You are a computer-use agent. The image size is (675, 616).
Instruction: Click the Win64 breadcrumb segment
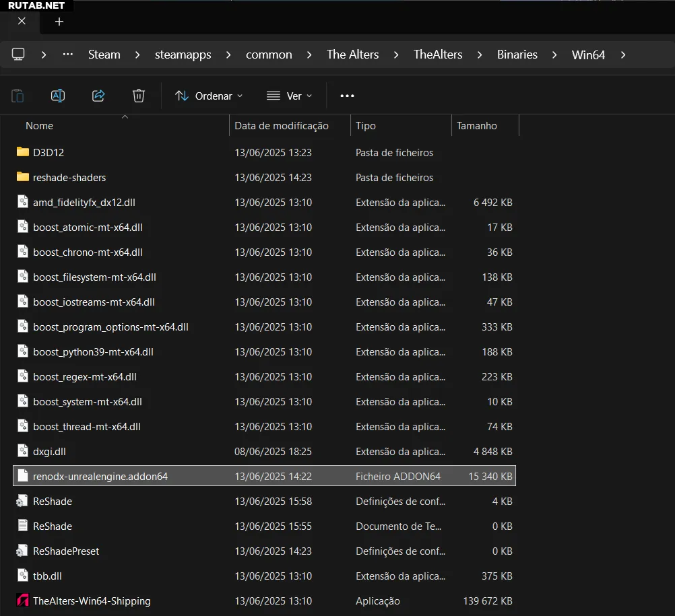pyautogui.click(x=589, y=55)
